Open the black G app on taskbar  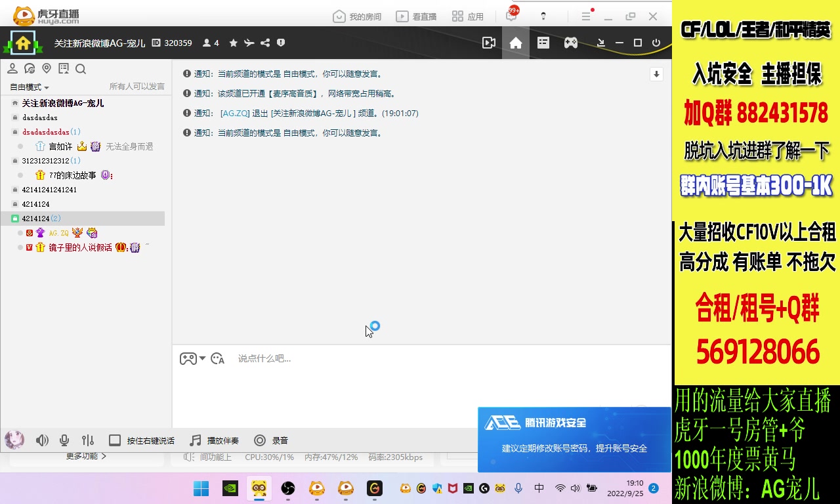375,488
